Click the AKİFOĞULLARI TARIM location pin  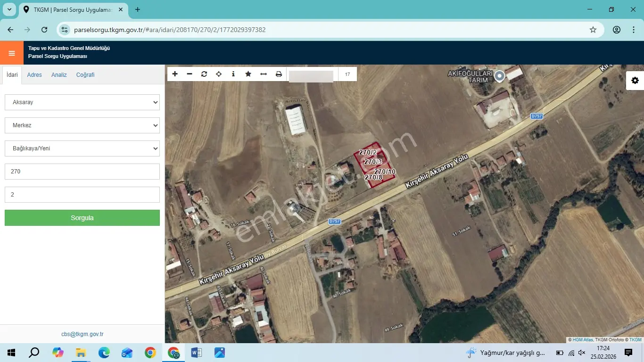(x=499, y=76)
